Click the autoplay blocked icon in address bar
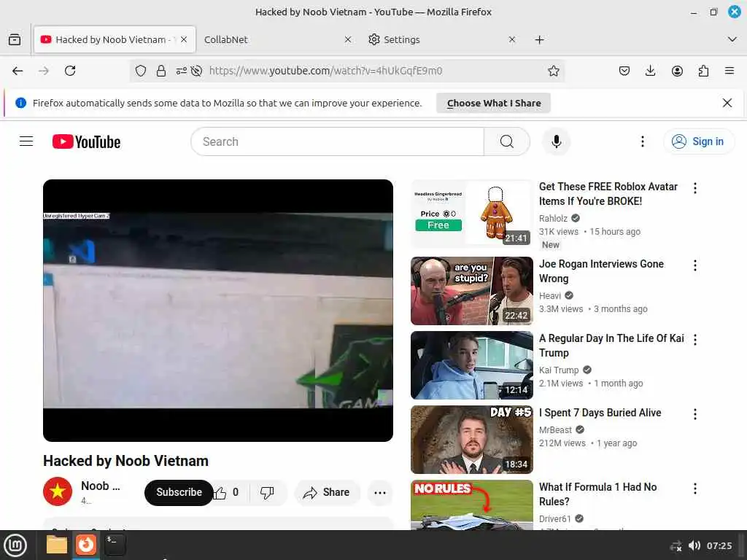 click(x=196, y=71)
